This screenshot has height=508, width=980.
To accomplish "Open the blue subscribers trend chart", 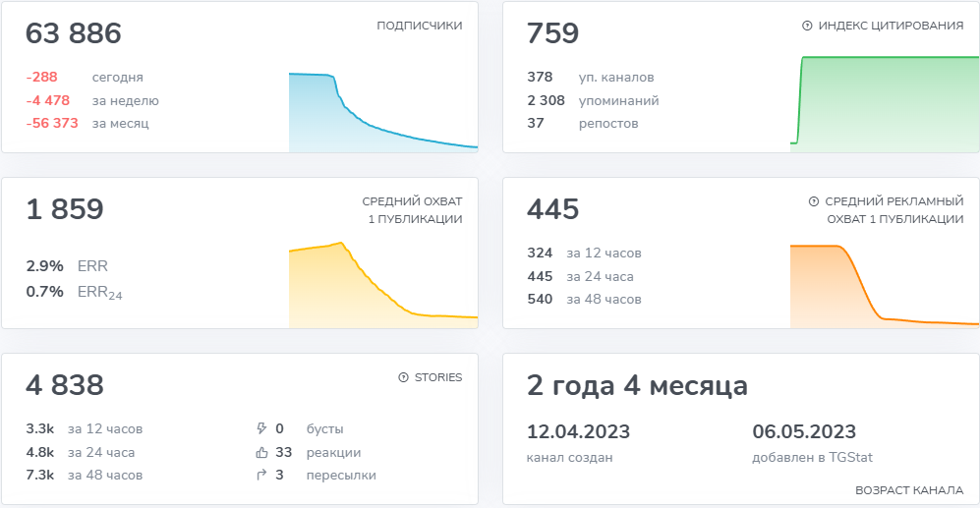I will click(382, 113).
